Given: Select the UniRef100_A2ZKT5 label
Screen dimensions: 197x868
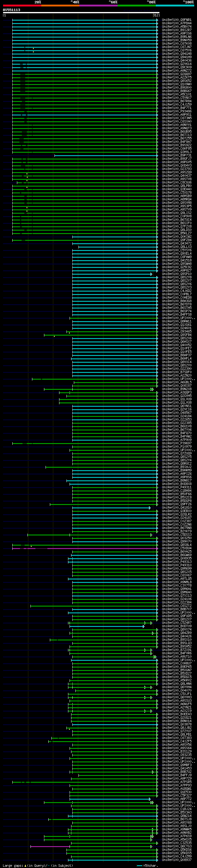Looking at the screenshot, I should coord(177,78).
